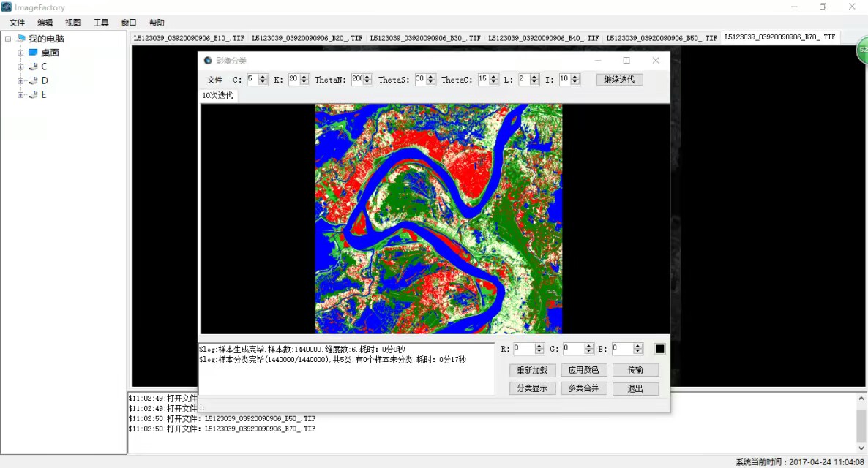This screenshot has width=868, height=468.
Task: Open the 文件 menu in the 影像分类 dialog
Action: click(x=214, y=80)
